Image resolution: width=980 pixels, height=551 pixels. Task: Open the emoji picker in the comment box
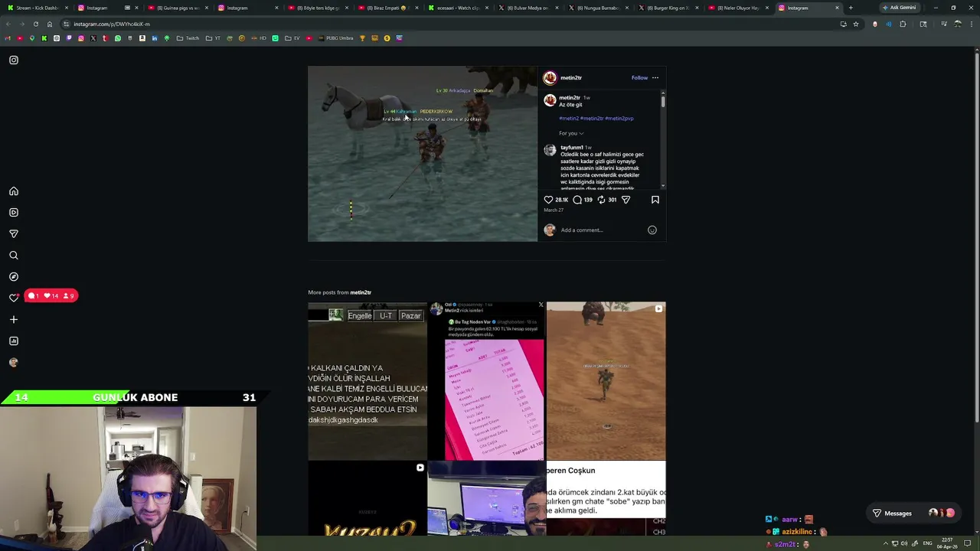click(x=652, y=230)
